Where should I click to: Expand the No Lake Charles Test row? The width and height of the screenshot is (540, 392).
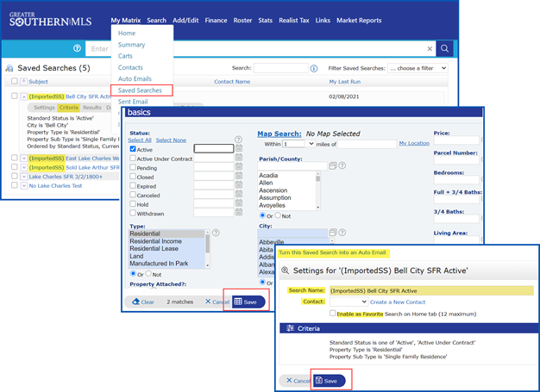[24, 186]
